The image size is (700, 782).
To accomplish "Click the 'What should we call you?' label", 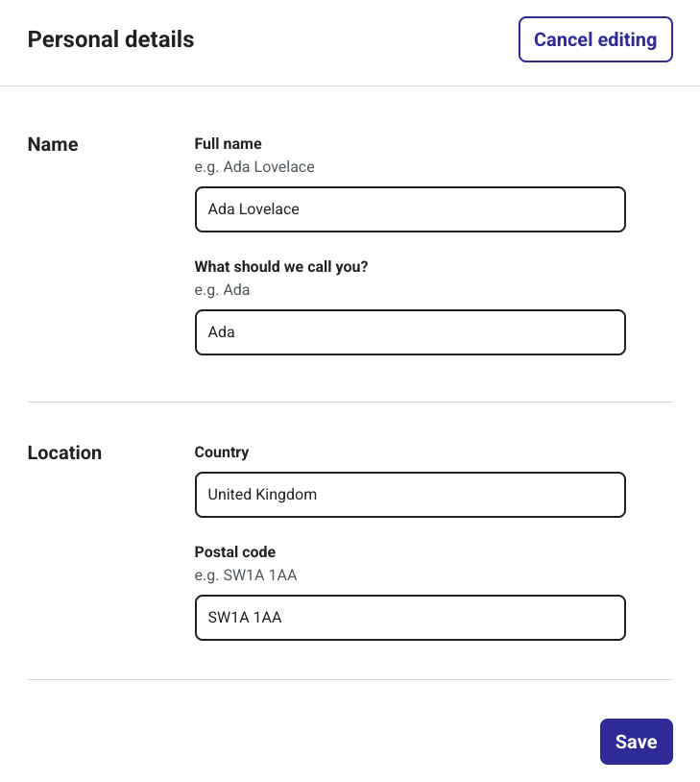I will (281, 267).
